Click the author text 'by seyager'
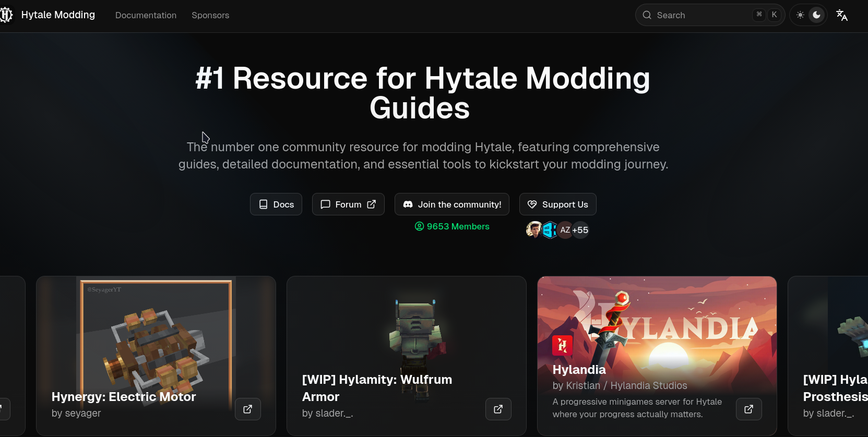Viewport: 868px width, 437px height. pos(76,413)
